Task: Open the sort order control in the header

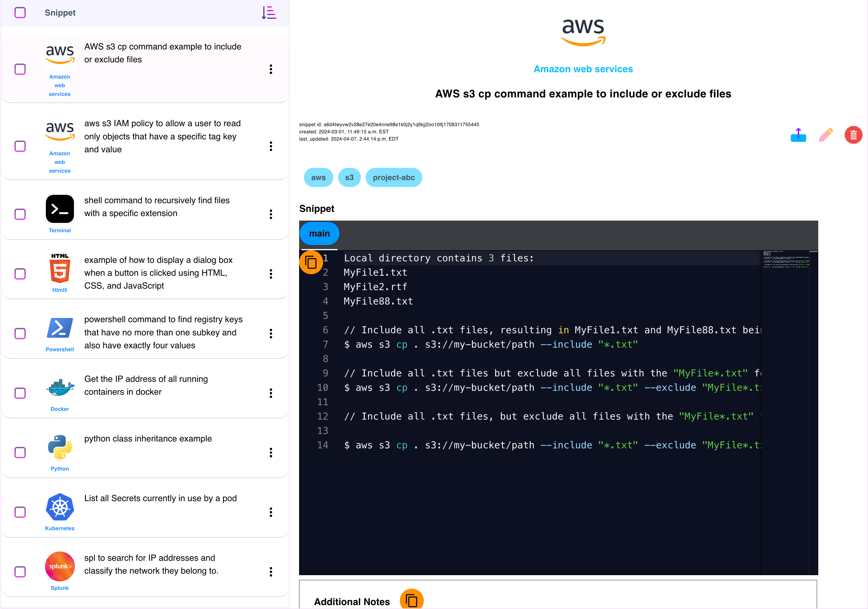Action: click(269, 13)
